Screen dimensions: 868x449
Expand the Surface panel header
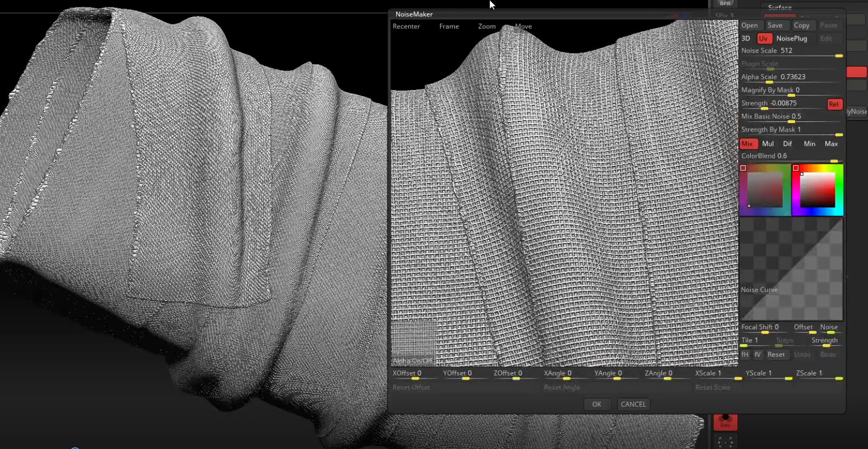pyautogui.click(x=780, y=7)
